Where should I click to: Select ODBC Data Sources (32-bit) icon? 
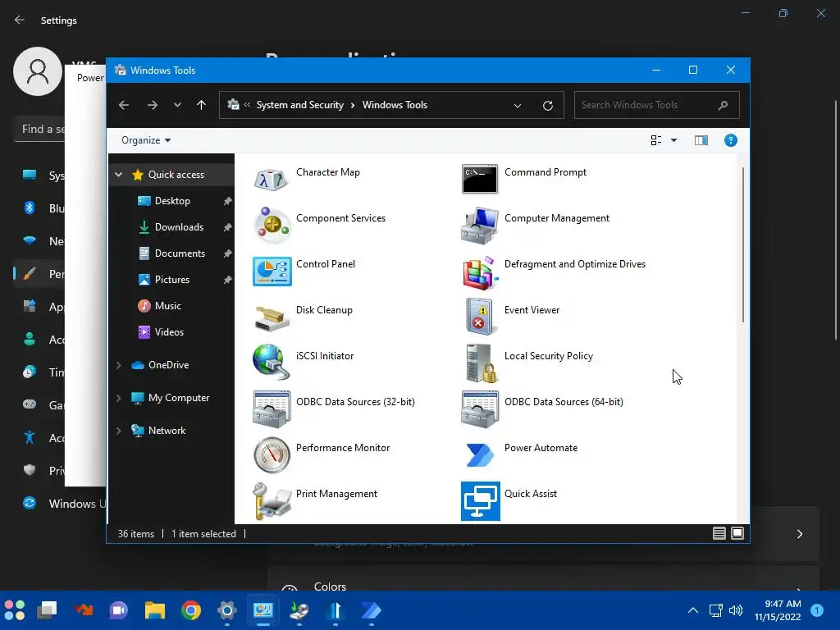[271, 409]
